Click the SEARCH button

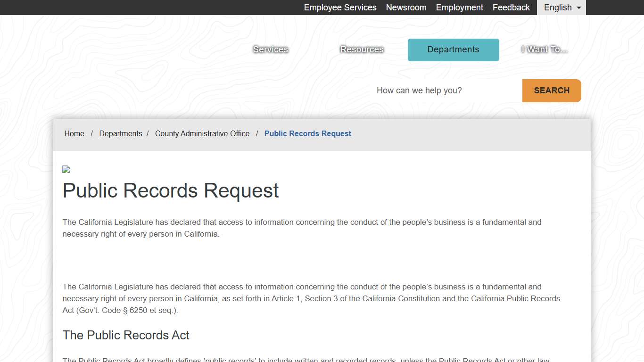point(551,90)
